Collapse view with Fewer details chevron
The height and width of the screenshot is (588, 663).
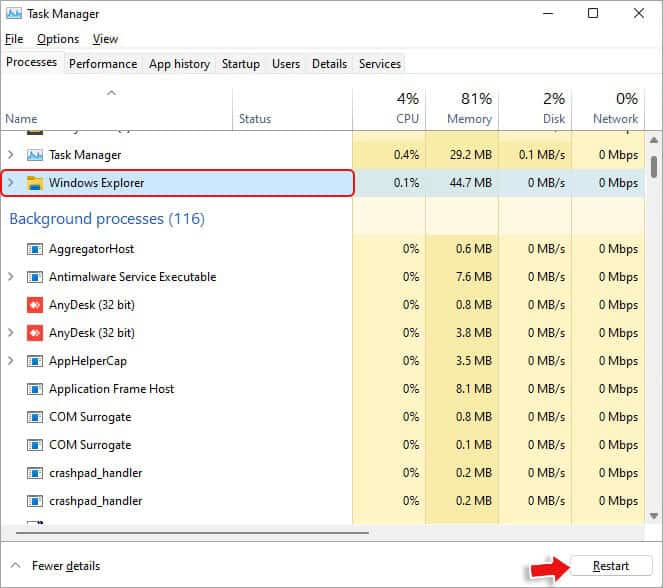pos(15,566)
